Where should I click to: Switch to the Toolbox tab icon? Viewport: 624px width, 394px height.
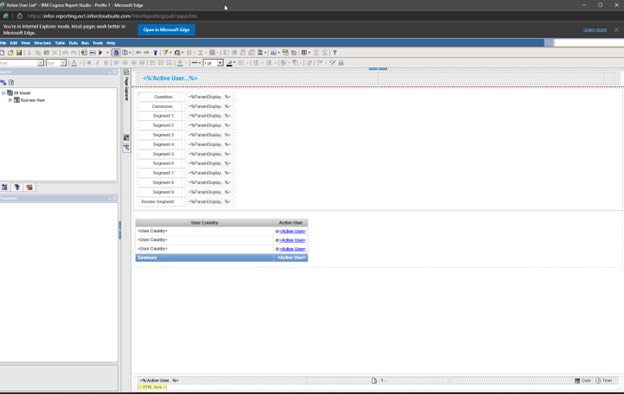[x=29, y=187]
